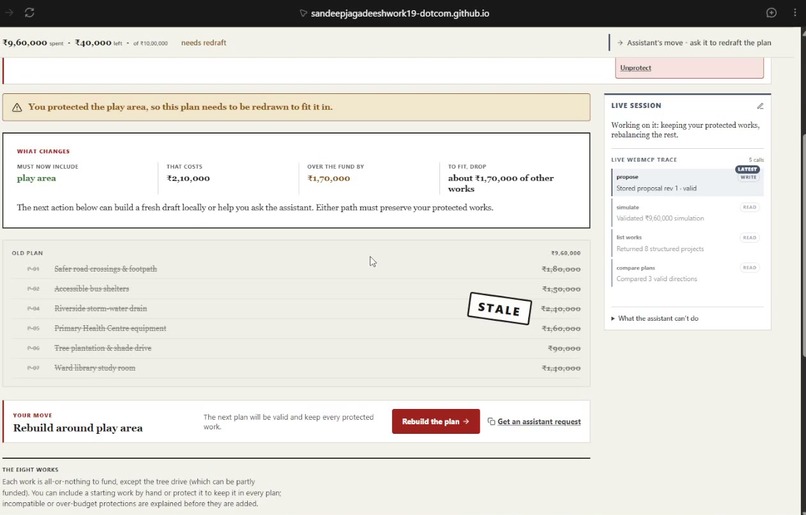
Task: Click the new tab plus icon
Action: (771, 13)
